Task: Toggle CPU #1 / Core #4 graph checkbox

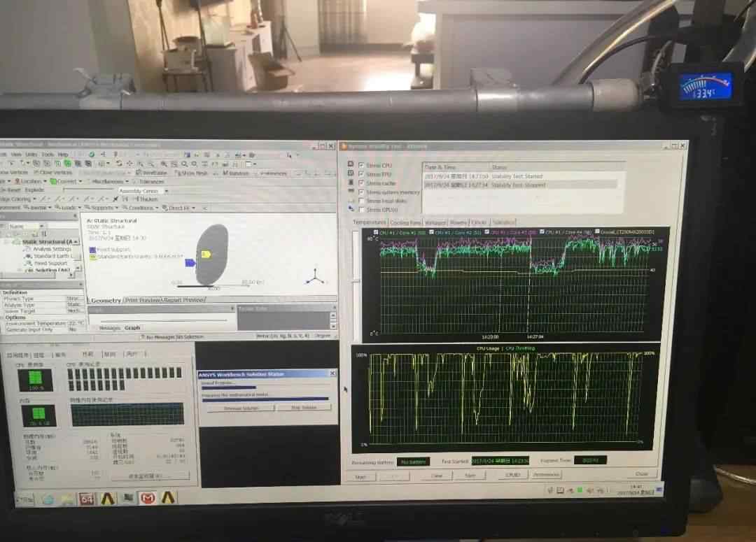Action: tap(542, 231)
